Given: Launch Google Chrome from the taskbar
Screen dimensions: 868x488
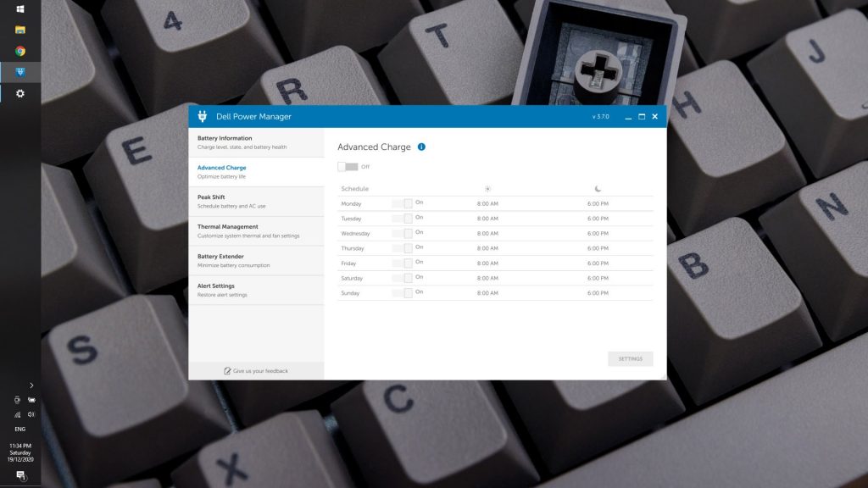Looking at the screenshot, I should (x=20, y=51).
